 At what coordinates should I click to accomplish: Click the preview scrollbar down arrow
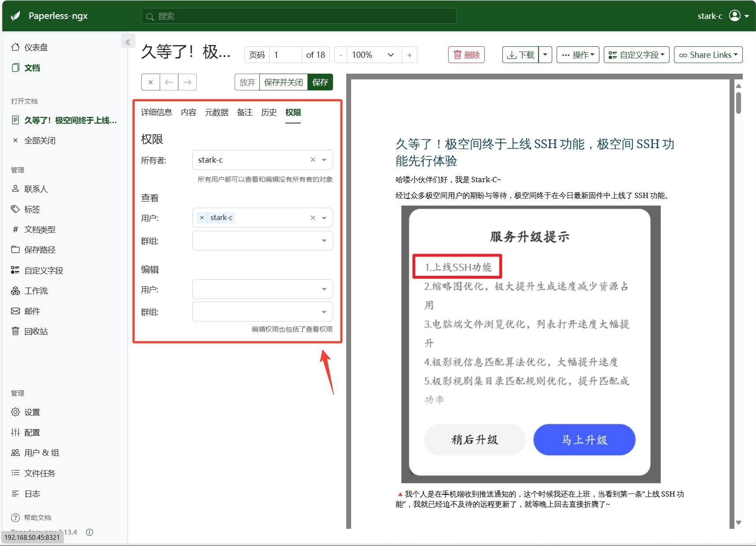pos(739,523)
